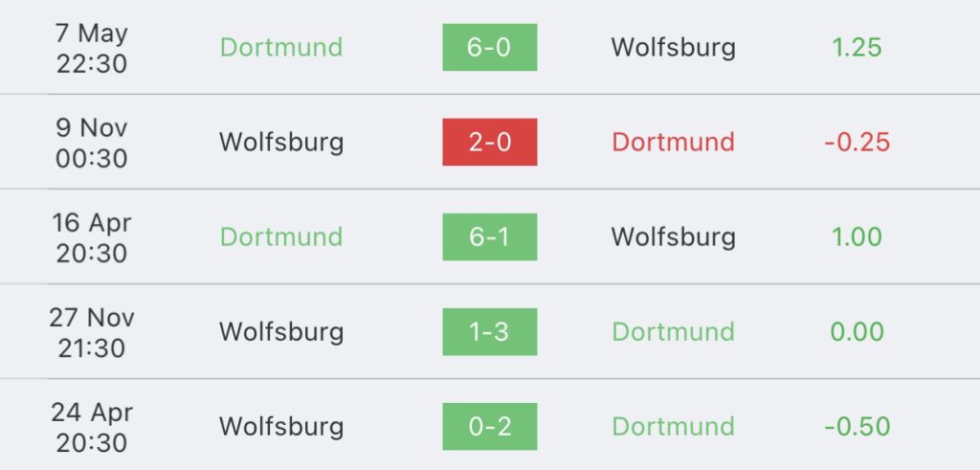Click Dortmund in the 7 May match
The image size is (980, 470).
[x=281, y=47]
